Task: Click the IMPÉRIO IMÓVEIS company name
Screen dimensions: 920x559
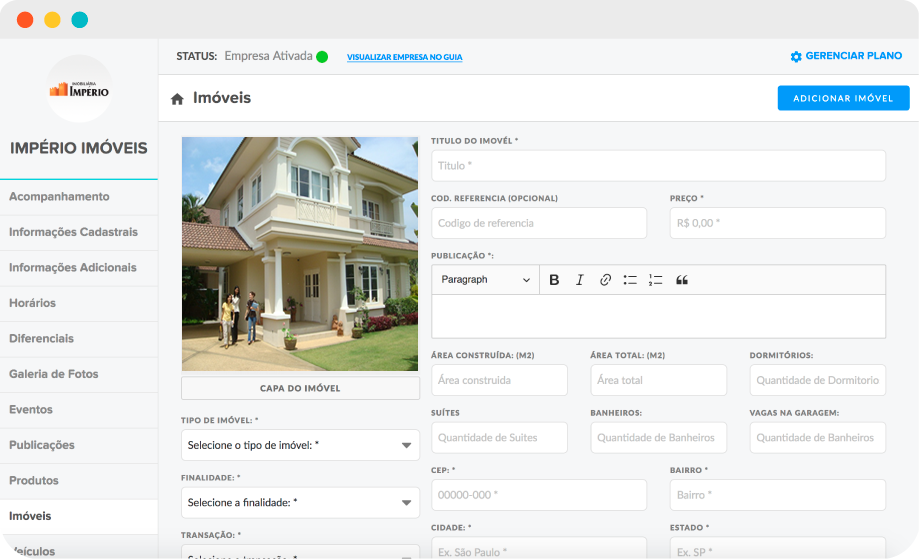Action: (x=79, y=148)
